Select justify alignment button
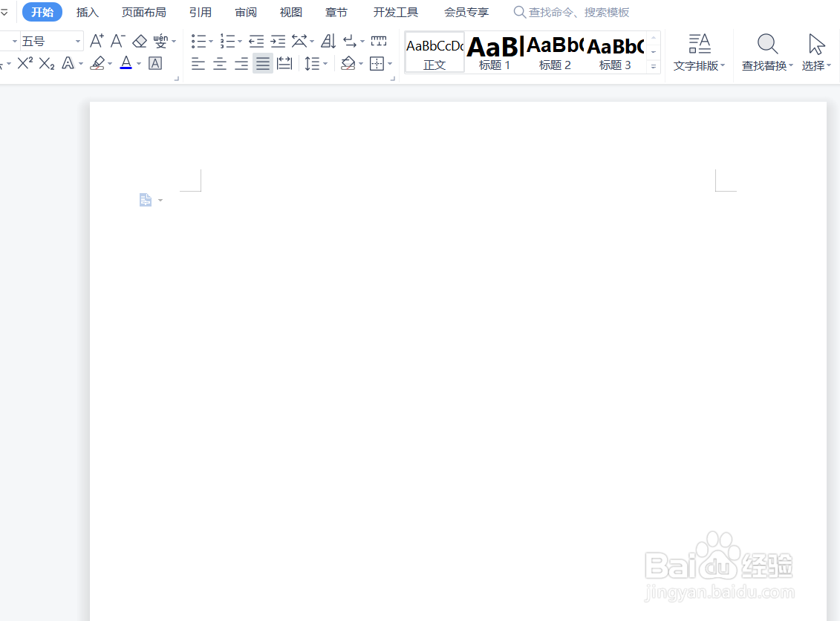Screen dimensions: 840x621 pyautogui.click(x=262, y=64)
